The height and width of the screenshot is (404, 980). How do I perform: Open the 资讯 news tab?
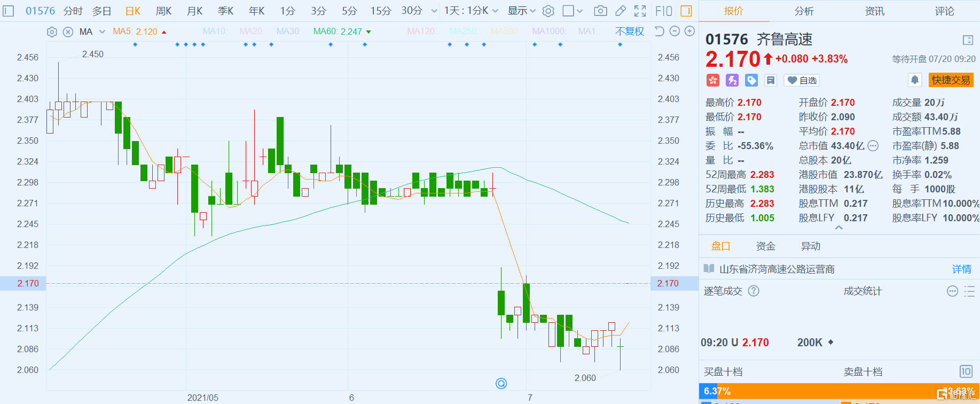pyautogui.click(x=875, y=11)
